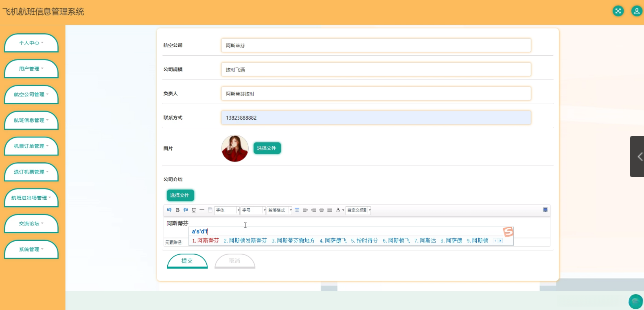644x310 pixels.
Task: Center-align the editor text
Action: (322, 210)
